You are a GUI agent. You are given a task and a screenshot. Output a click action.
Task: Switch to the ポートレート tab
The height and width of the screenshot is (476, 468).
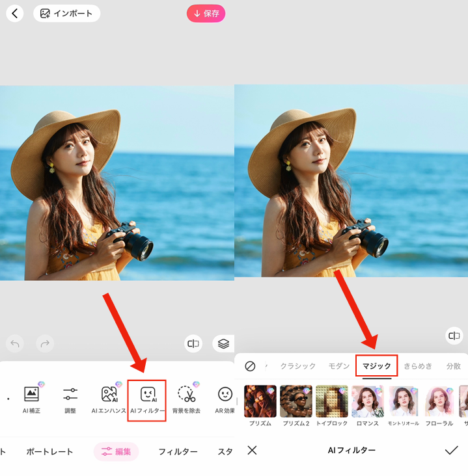[49, 452]
